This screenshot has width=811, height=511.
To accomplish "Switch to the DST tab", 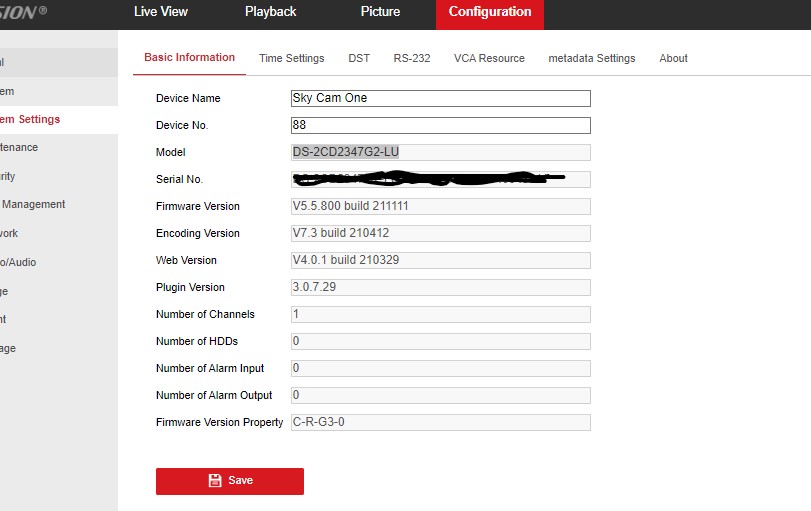I will click(x=359, y=59).
